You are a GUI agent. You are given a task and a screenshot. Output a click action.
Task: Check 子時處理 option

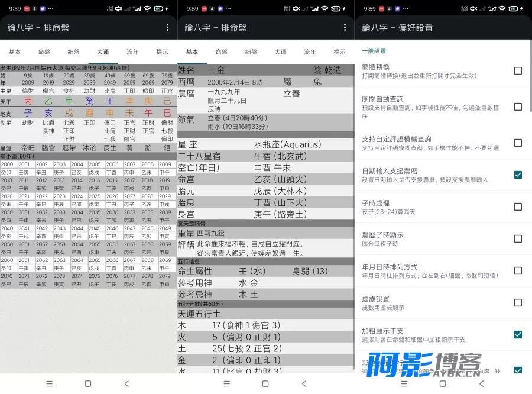pyautogui.click(x=518, y=206)
